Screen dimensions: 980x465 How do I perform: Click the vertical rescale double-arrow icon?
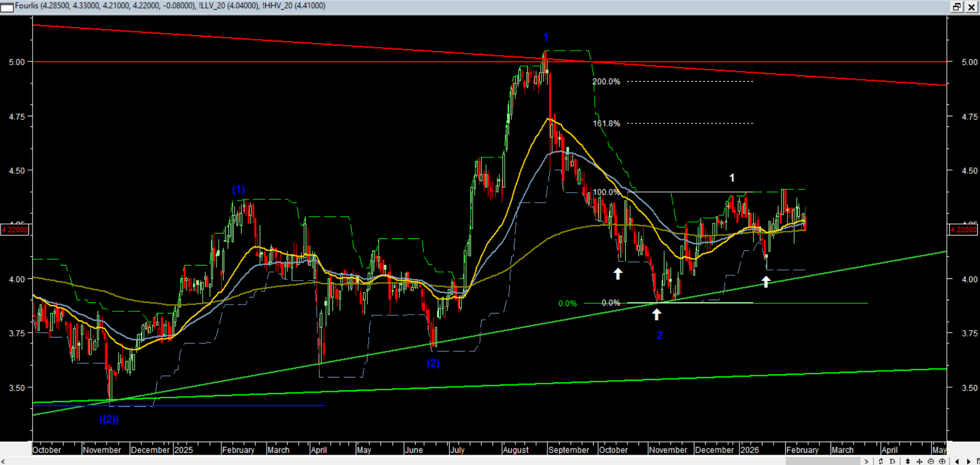point(907,461)
